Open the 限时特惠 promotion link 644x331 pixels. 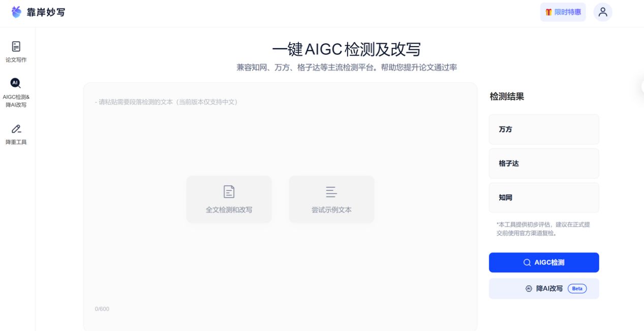point(563,12)
